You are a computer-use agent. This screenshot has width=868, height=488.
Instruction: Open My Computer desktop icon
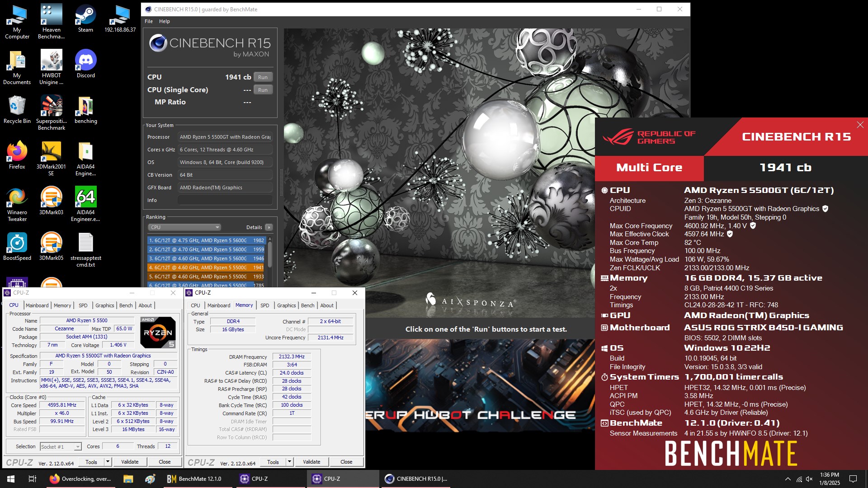[x=17, y=22]
